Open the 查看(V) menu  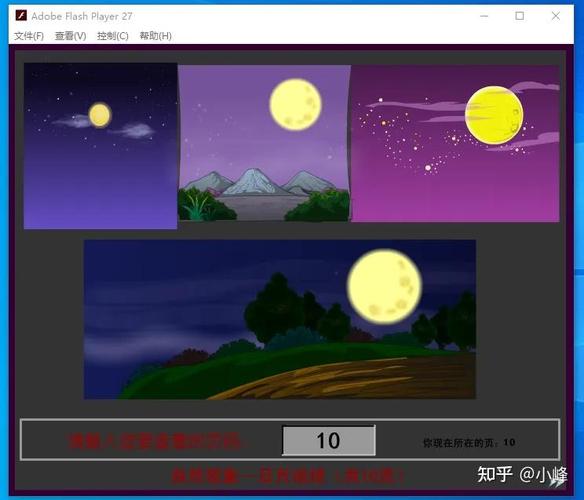click(70, 36)
